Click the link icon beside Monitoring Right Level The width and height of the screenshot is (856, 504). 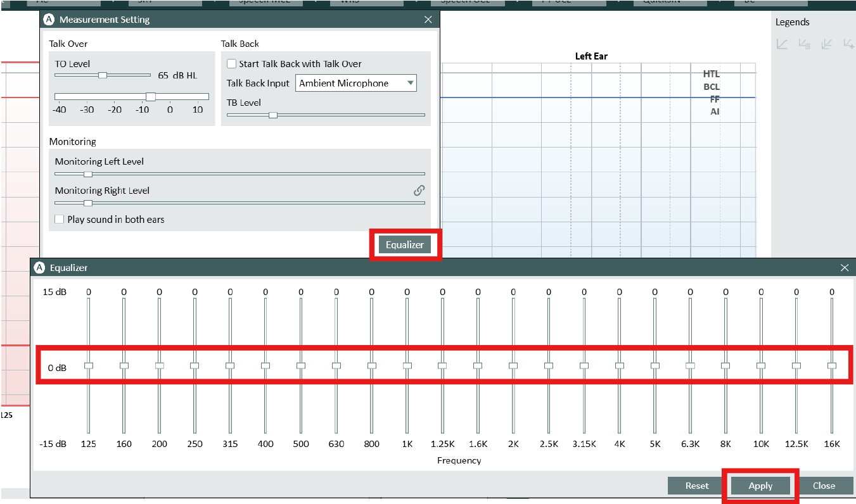(x=419, y=190)
